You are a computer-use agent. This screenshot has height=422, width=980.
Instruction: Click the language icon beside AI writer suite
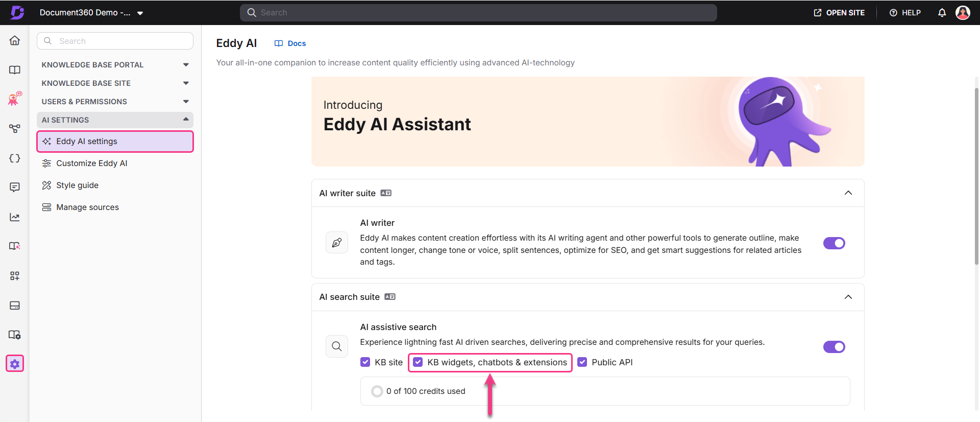pyautogui.click(x=386, y=193)
